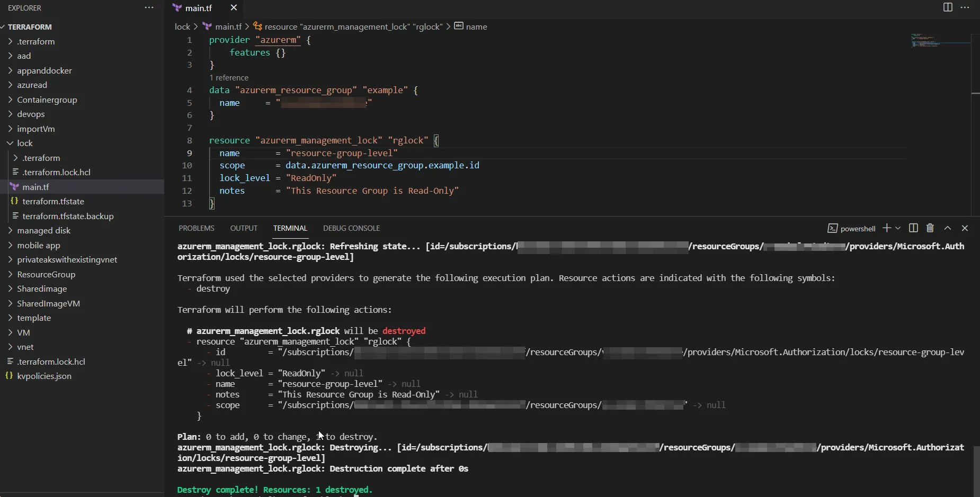
Task: Split the terminal panel
Action: pyautogui.click(x=913, y=228)
